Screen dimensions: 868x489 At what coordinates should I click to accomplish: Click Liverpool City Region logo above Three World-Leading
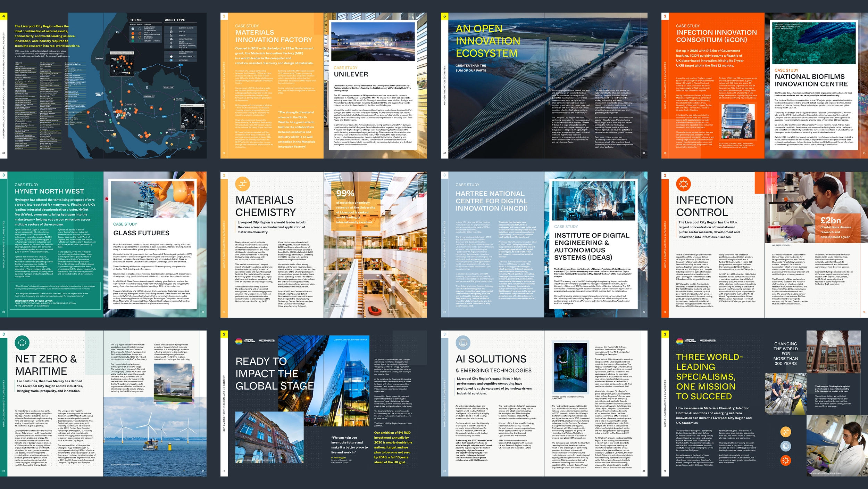(686, 341)
